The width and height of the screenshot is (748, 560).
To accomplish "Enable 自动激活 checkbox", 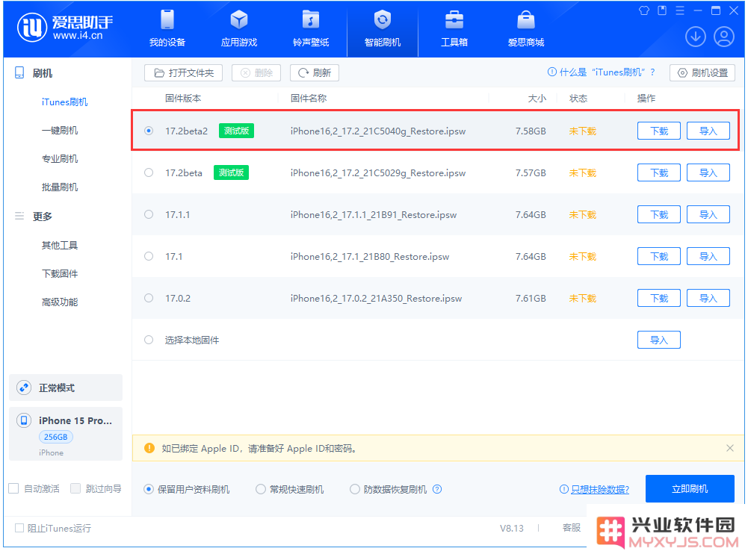I will pos(14,488).
